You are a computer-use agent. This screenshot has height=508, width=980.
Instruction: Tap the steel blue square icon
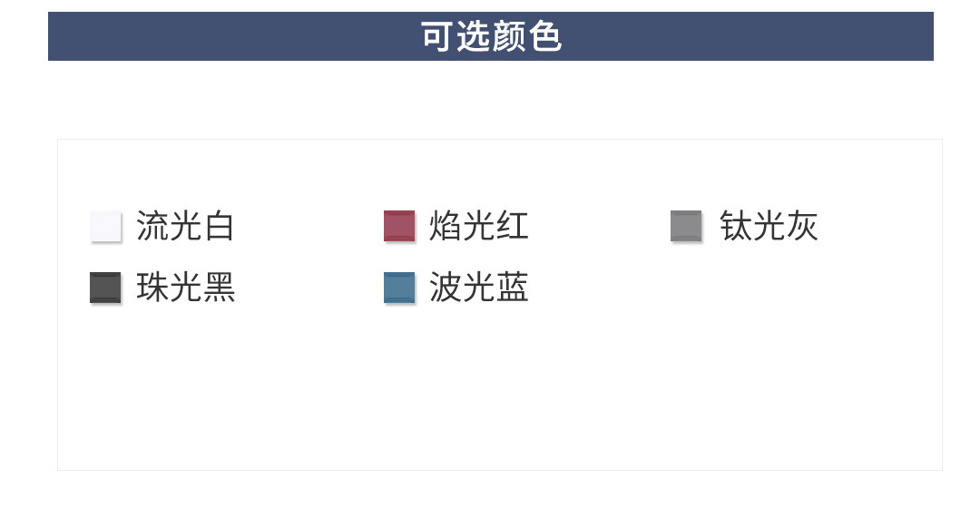pyautogui.click(x=399, y=288)
